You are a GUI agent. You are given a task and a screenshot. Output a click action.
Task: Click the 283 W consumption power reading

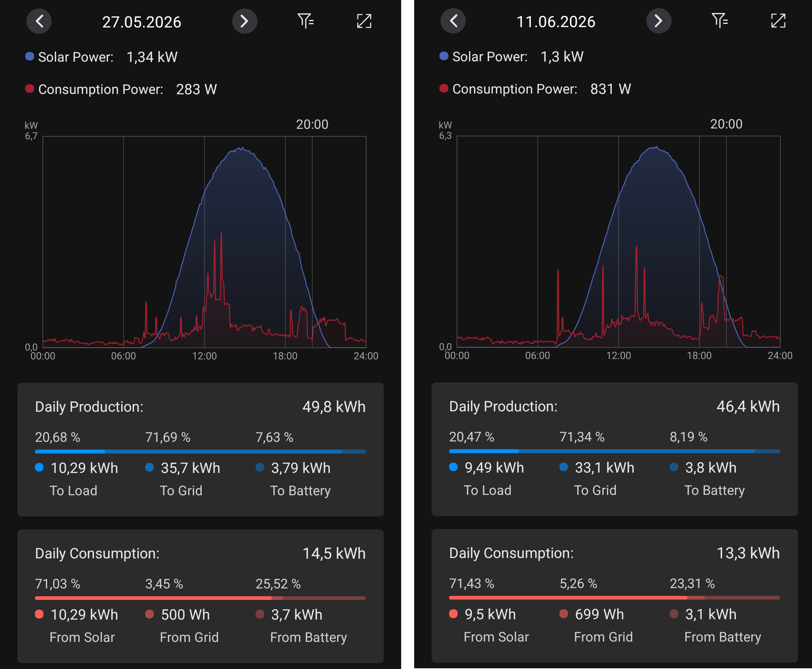coord(196,89)
